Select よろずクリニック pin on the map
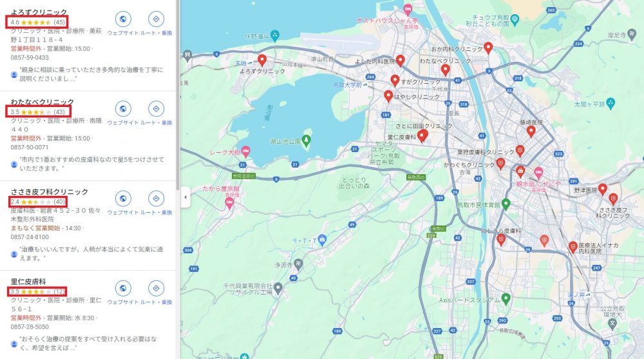The width and height of the screenshot is (644, 359). [x=262, y=61]
